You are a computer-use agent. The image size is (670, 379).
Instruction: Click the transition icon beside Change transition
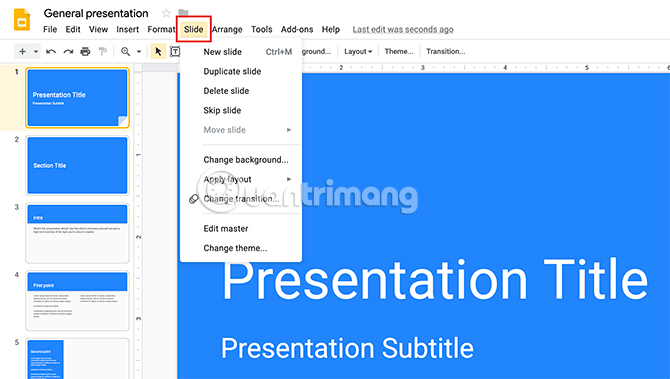(194, 199)
